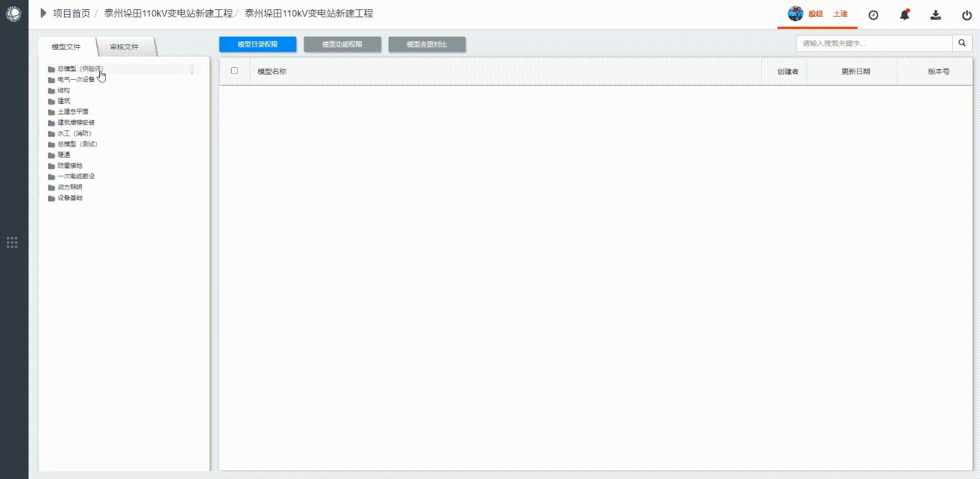The image size is (980, 479).
Task: Go to 项目首页 breadcrumb link
Action: 71,13
